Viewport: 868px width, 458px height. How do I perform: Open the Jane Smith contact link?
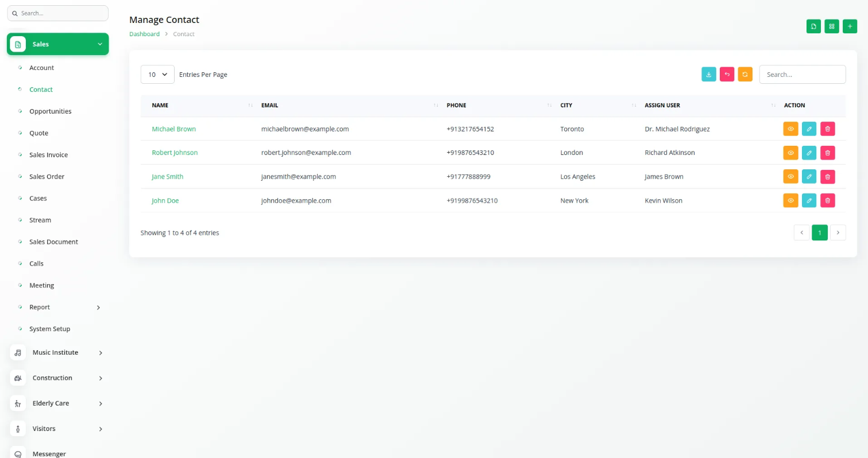(167, 177)
